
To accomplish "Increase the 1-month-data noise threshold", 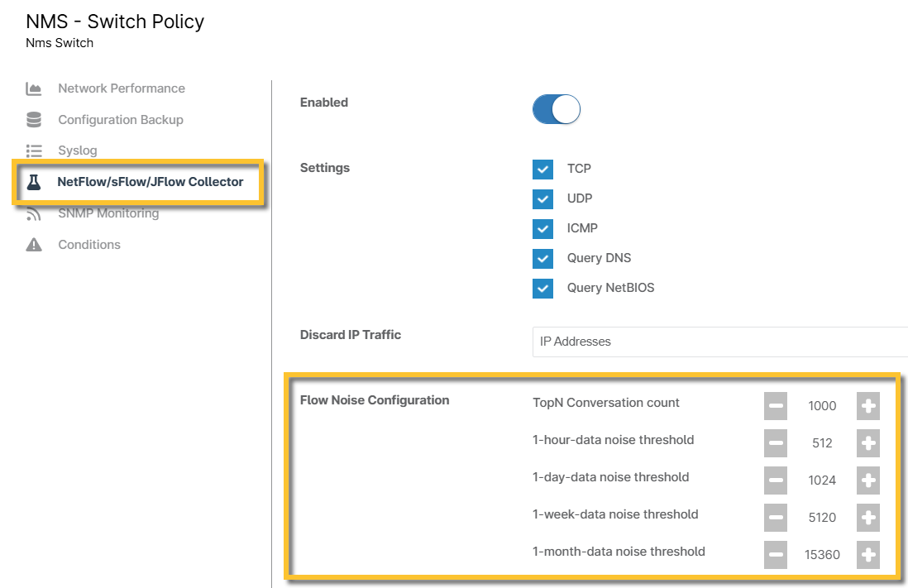I will point(868,555).
